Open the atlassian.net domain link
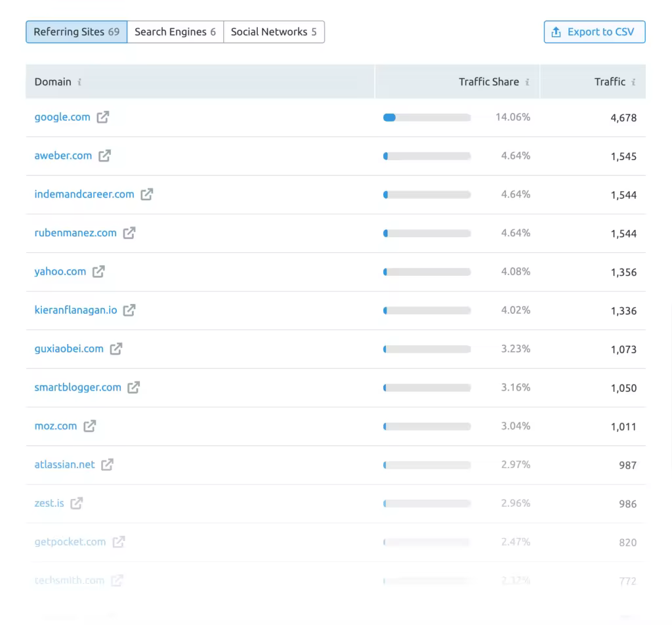 [x=64, y=464]
